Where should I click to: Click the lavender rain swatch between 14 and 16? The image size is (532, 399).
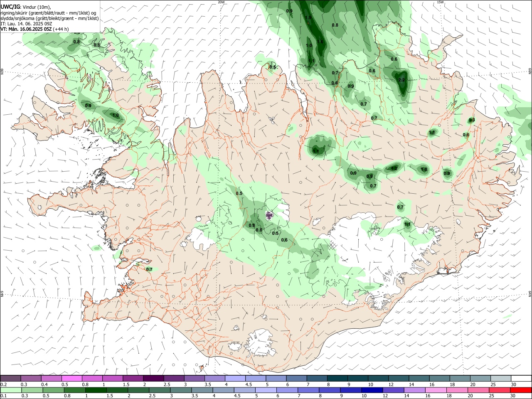[x=414, y=390]
